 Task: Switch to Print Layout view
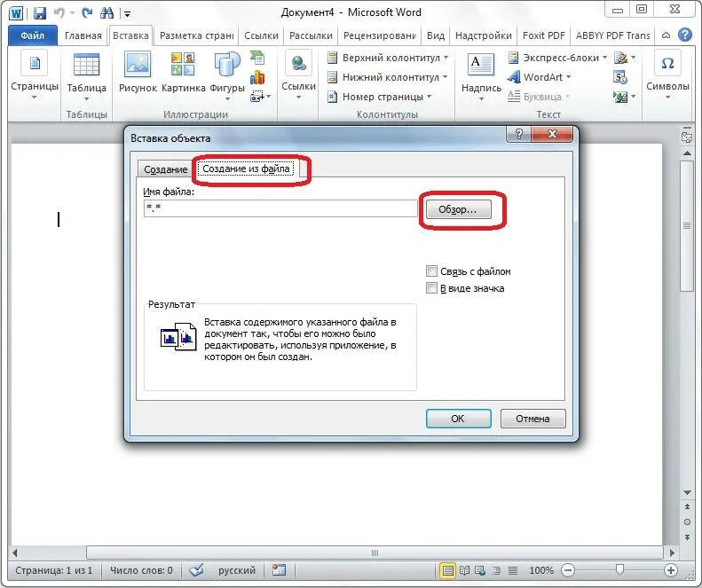tap(447, 570)
